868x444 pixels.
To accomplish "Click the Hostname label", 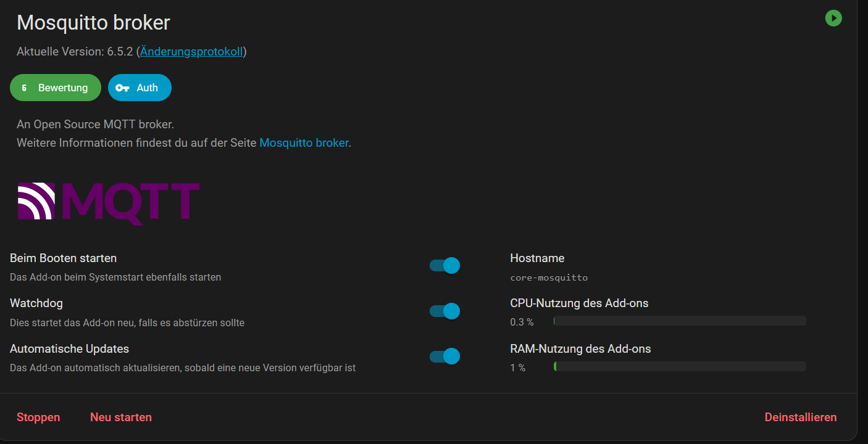I will [x=537, y=258].
